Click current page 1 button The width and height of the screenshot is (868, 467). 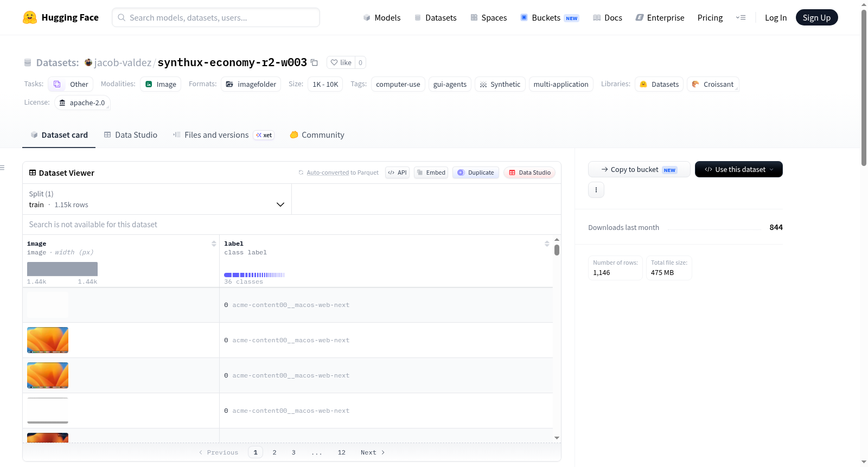coord(256,452)
